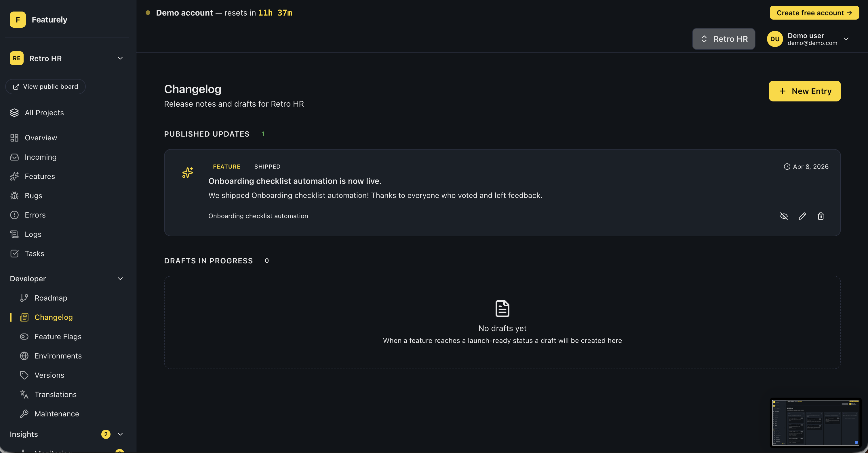
Task: Edit the changelog entry via the pencil icon
Action: 802,216
